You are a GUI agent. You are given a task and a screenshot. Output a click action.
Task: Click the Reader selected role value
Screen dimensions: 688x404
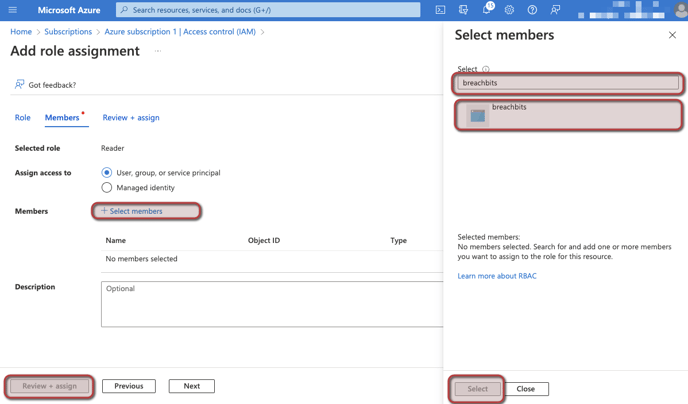pyautogui.click(x=112, y=148)
